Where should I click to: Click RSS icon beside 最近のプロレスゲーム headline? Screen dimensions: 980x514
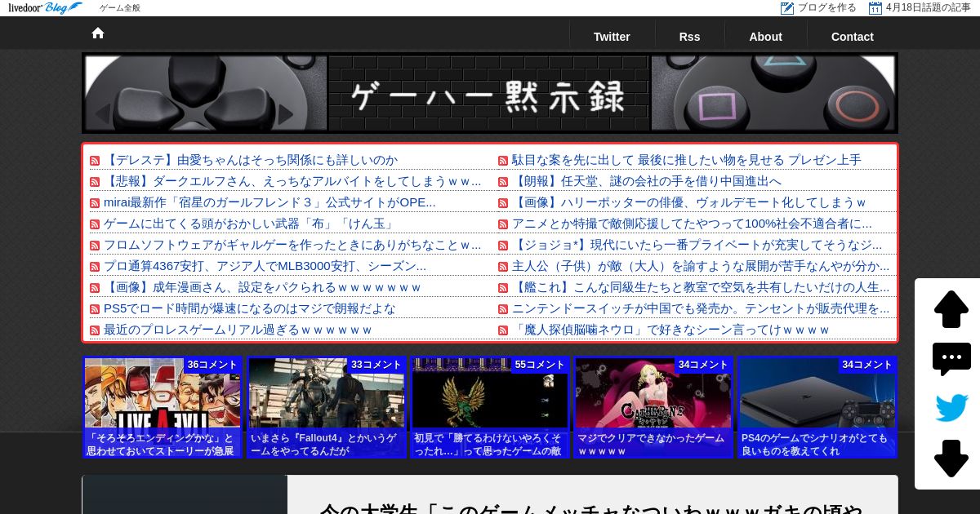coord(95,330)
